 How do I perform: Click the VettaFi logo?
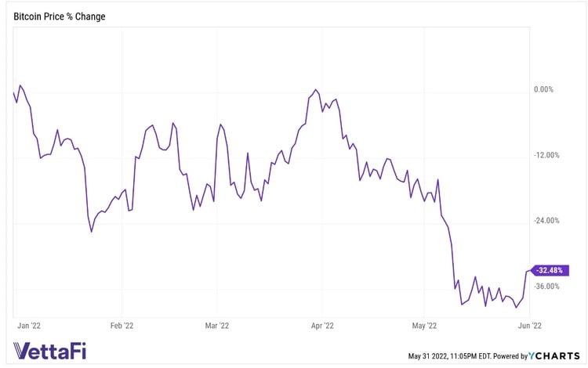click(50, 350)
